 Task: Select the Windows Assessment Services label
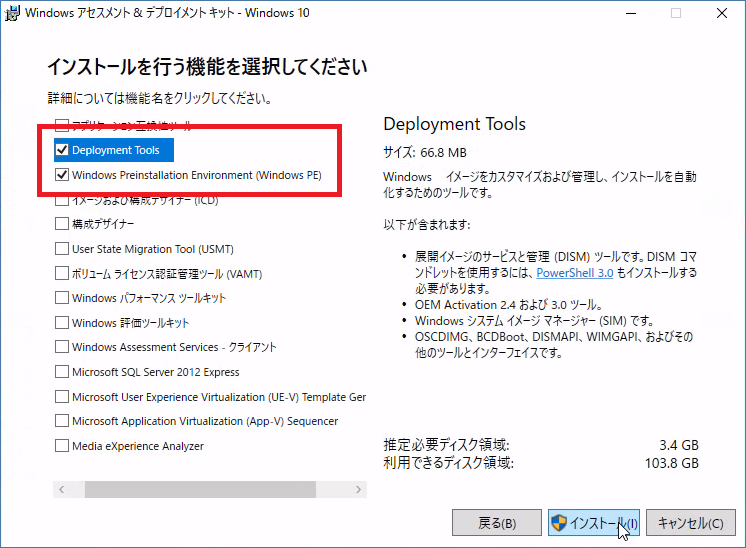(174, 347)
